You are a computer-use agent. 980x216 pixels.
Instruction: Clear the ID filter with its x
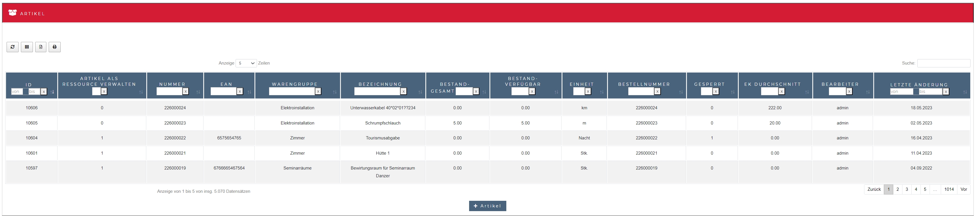(x=44, y=92)
